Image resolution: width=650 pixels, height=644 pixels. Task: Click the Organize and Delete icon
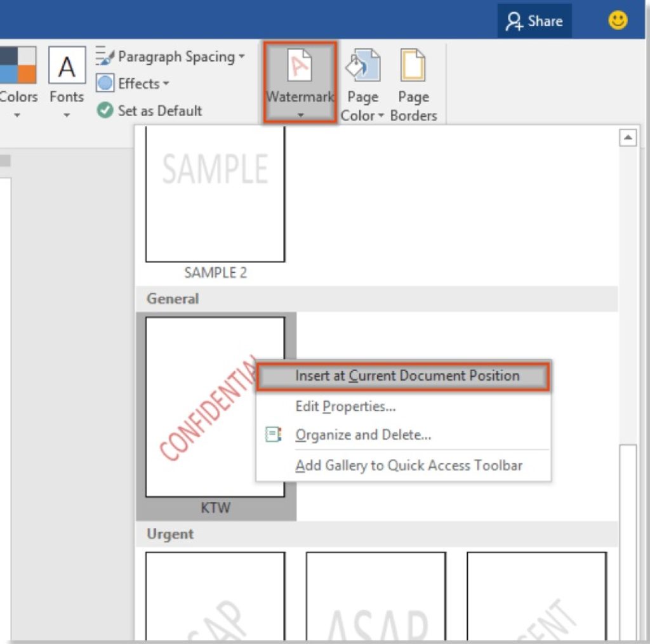274,435
